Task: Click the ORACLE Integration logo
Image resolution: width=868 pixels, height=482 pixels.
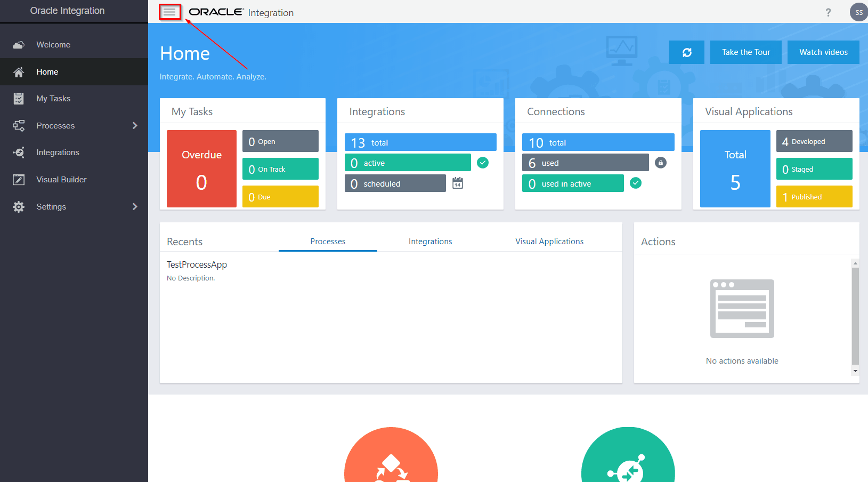Action: pyautogui.click(x=241, y=12)
